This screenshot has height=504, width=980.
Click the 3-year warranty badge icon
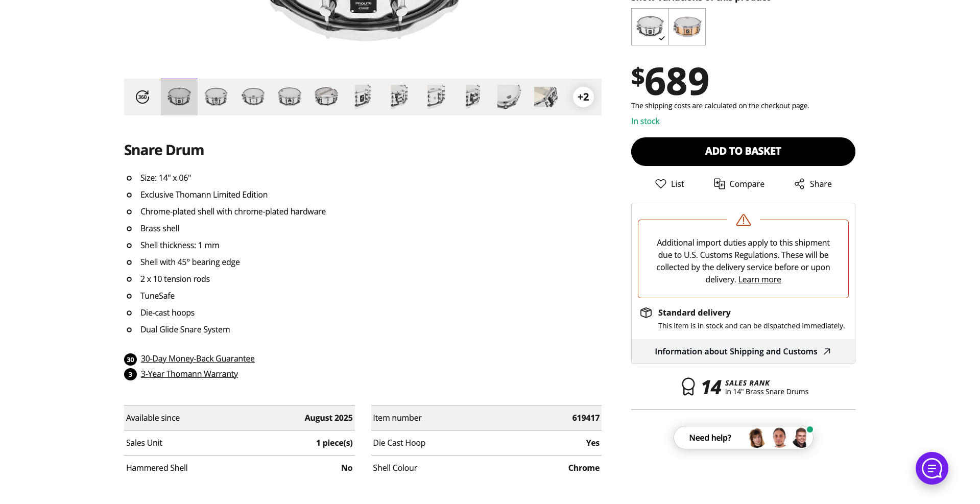pyautogui.click(x=130, y=374)
